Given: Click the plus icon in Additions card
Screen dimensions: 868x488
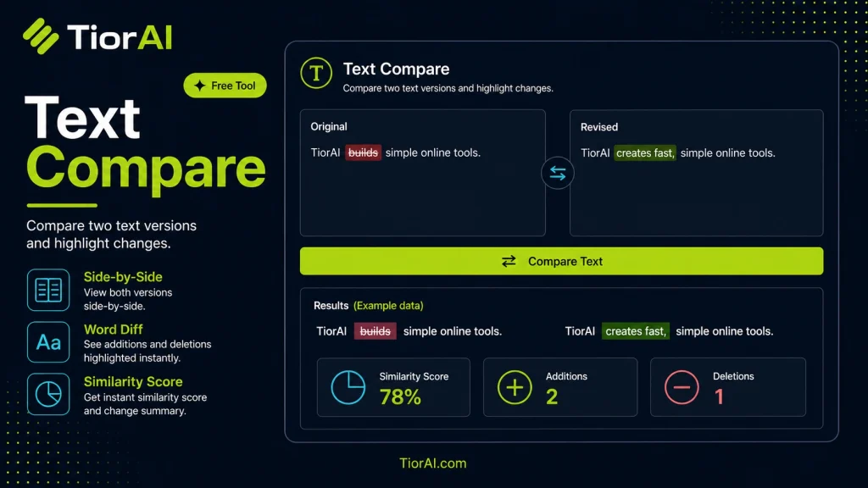Looking at the screenshot, I should pyautogui.click(x=515, y=387).
